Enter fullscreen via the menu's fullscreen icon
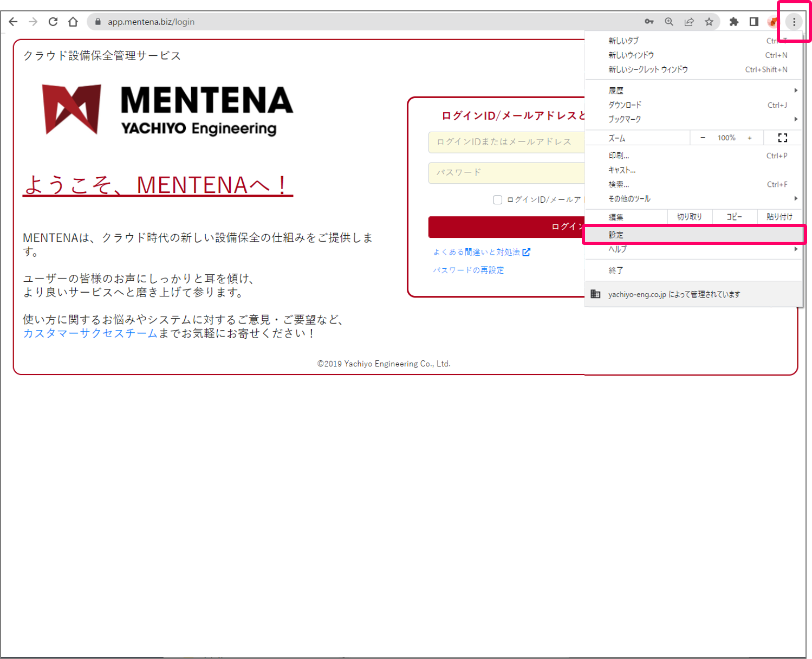 pyautogui.click(x=782, y=137)
